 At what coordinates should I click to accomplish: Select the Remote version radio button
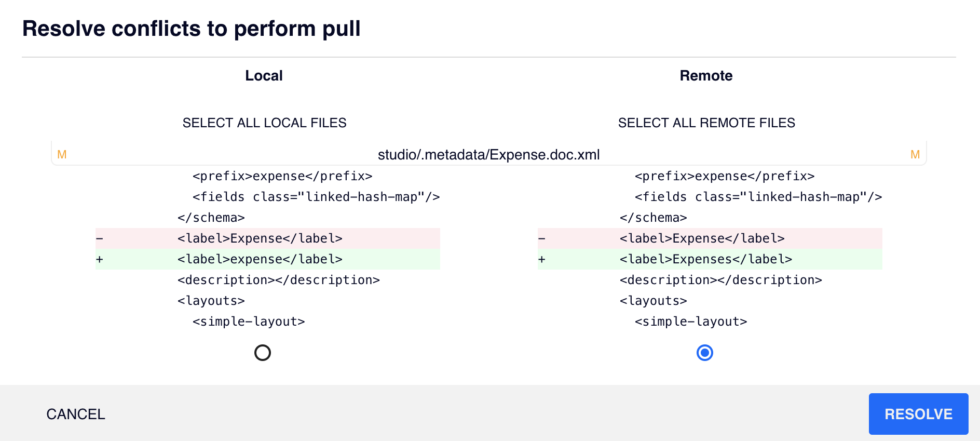[705, 353]
